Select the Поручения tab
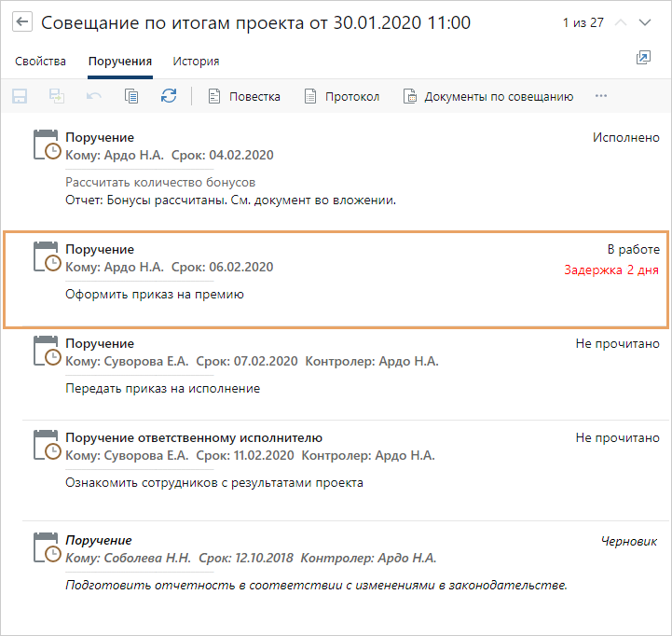This screenshot has height=636, width=672. tap(119, 62)
